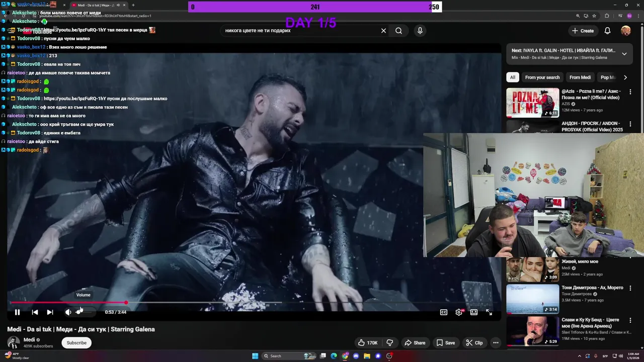Open the Chrome profile DJ avatar
644x362 pixels.
click(629, 16)
